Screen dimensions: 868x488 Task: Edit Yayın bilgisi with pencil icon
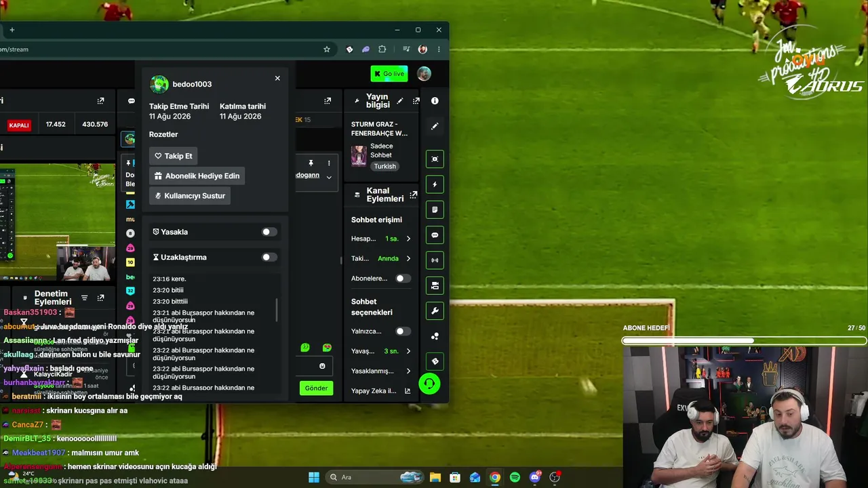coord(400,101)
